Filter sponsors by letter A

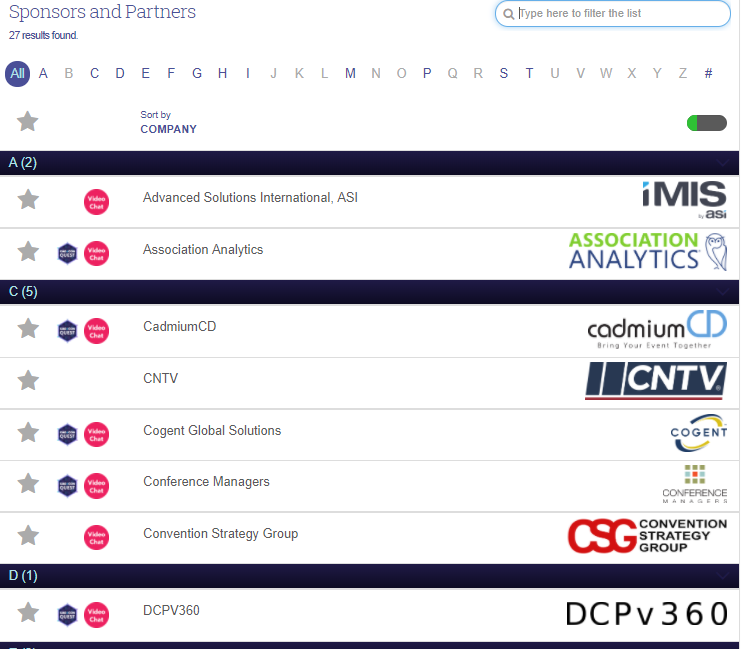[43, 74]
